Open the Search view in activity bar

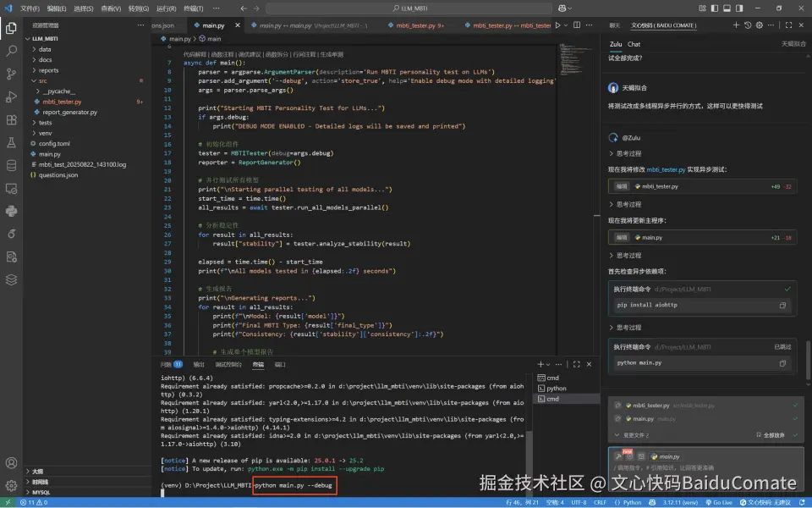(12, 51)
